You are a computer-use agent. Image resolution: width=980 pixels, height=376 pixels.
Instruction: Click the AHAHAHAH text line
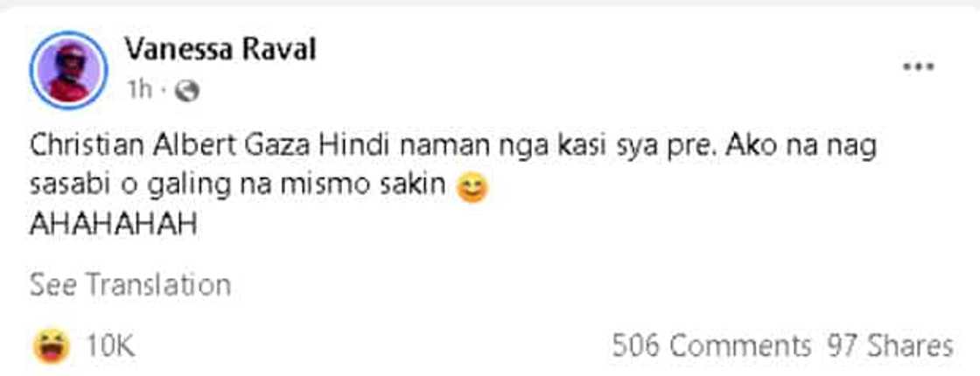(x=113, y=226)
